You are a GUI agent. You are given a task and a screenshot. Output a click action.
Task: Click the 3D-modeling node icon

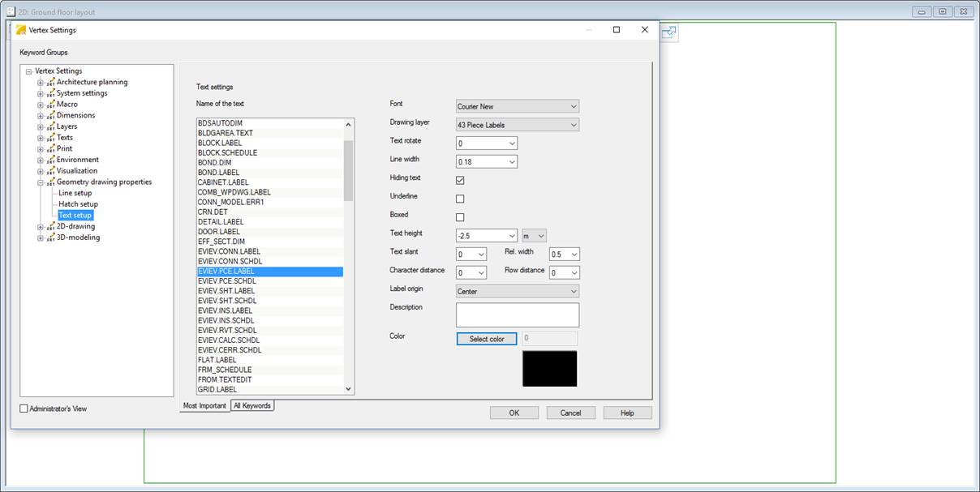click(50, 238)
